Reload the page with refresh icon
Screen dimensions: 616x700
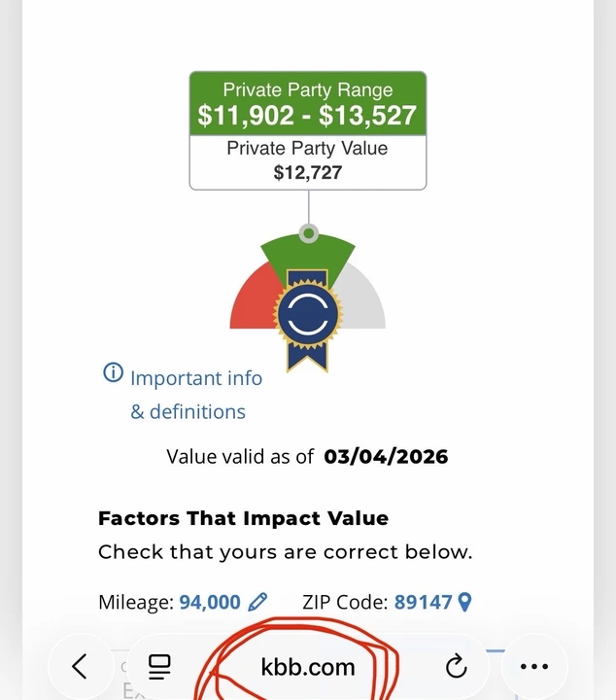click(x=457, y=666)
